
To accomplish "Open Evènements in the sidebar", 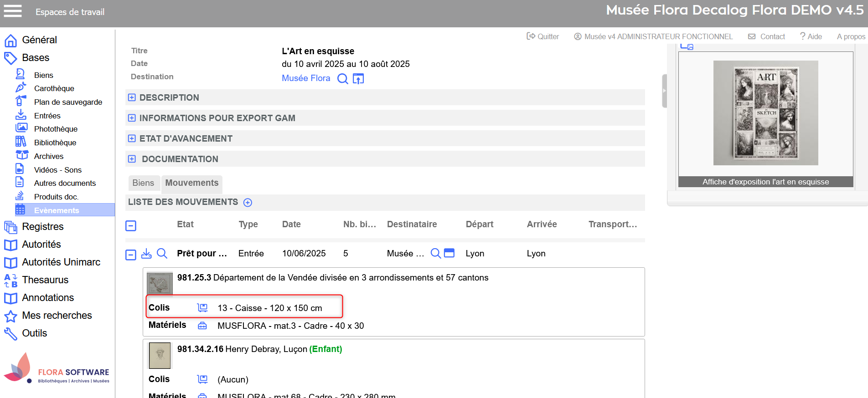I will (x=57, y=210).
